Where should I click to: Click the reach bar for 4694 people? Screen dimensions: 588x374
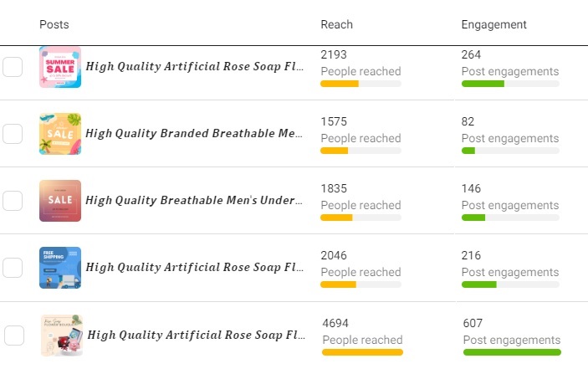pyautogui.click(x=362, y=352)
